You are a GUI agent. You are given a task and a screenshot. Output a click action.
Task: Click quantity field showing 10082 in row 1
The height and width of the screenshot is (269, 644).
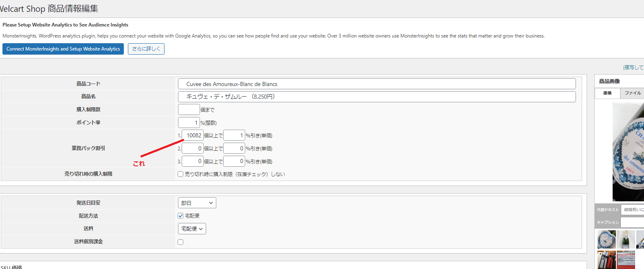coord(192,135)
